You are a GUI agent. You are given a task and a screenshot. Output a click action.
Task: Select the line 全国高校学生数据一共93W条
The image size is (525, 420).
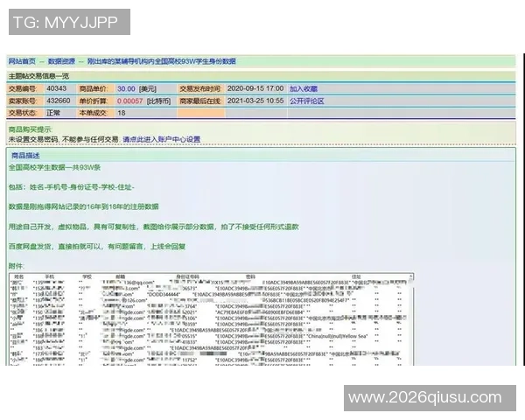click(54, 167)
